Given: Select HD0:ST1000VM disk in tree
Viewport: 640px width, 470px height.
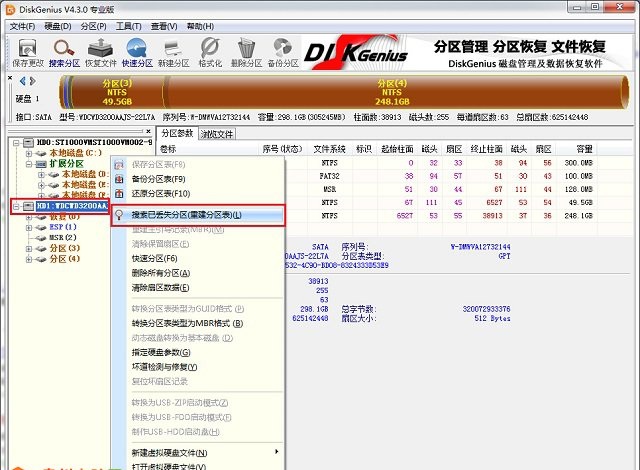Looking at the screenshot, I should tap(94, 142).
